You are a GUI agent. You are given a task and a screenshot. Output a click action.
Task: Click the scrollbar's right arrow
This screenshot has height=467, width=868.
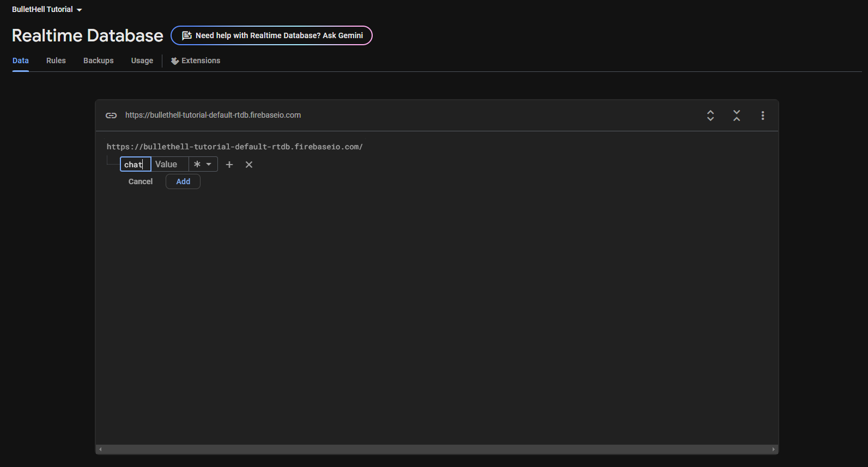pos(773,450)
